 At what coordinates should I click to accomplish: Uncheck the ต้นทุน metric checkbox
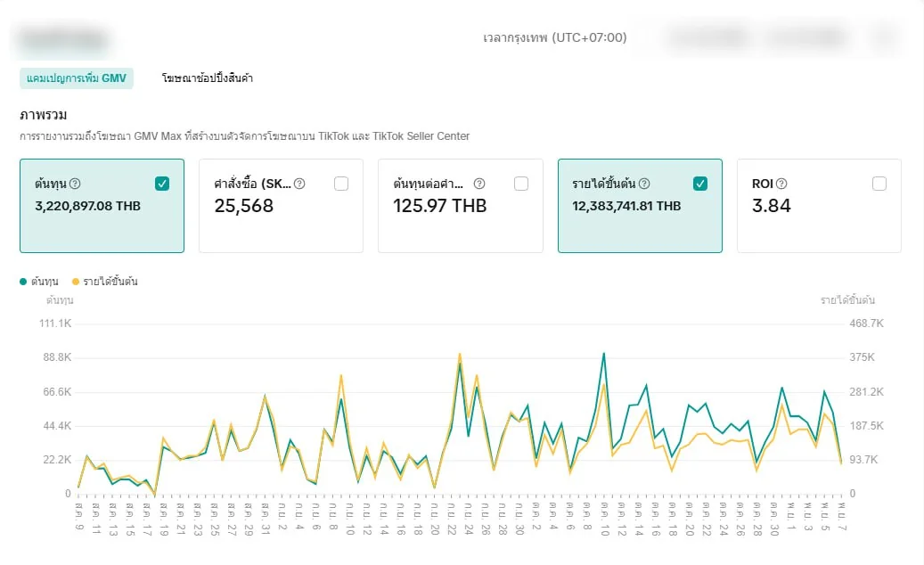point(162,184)
